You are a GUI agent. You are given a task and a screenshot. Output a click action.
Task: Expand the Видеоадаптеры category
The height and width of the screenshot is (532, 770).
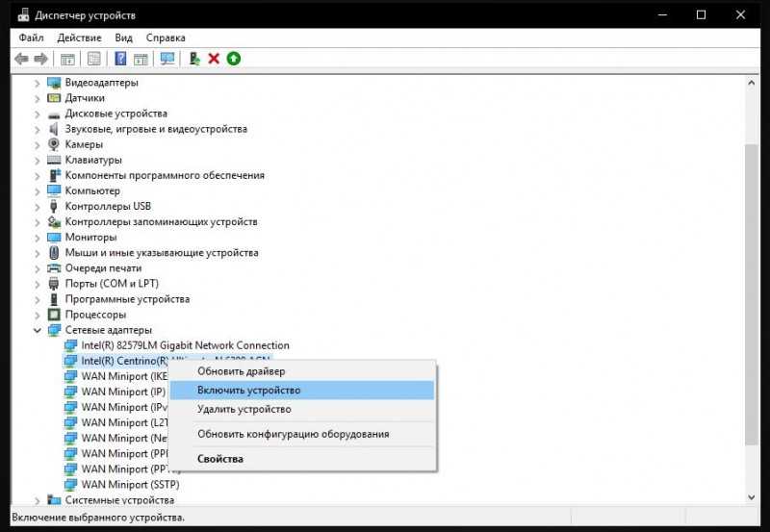38,83
